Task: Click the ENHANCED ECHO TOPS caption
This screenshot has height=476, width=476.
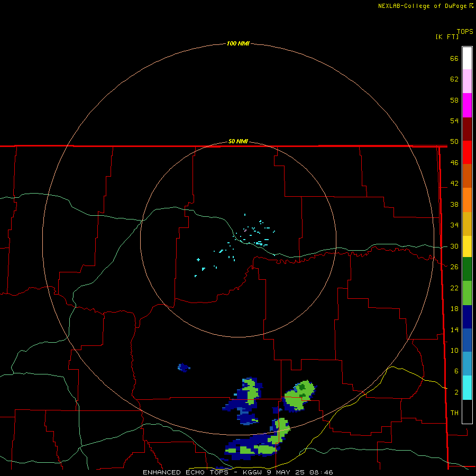Action: [x=186, y=472]
